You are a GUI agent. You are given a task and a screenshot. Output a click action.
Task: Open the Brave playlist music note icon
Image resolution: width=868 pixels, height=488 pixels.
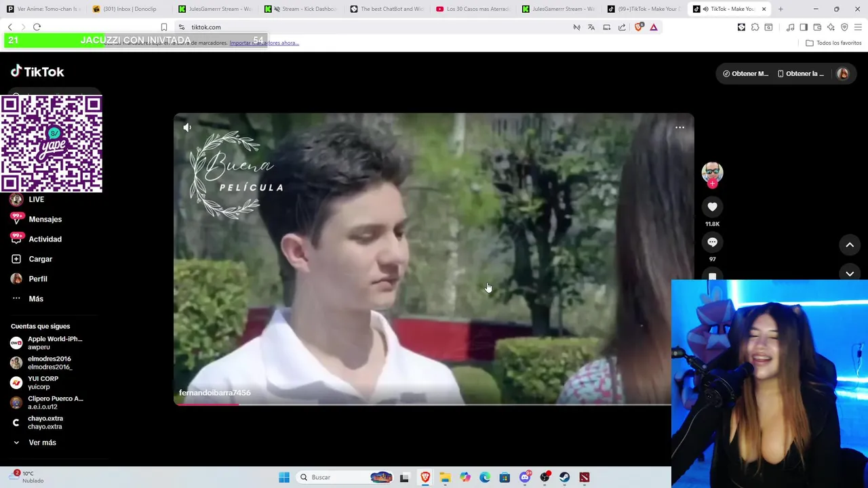pyautogui.click(x=790, y=27)
